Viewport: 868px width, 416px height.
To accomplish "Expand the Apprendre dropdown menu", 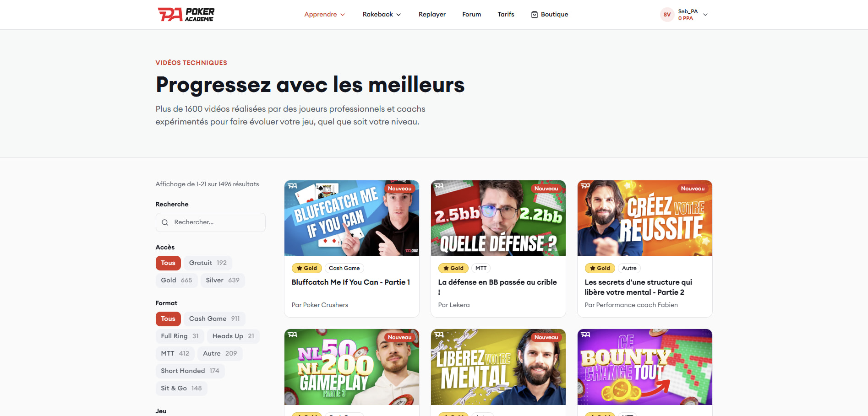I will pyautogui.click(x=325, y=15).
